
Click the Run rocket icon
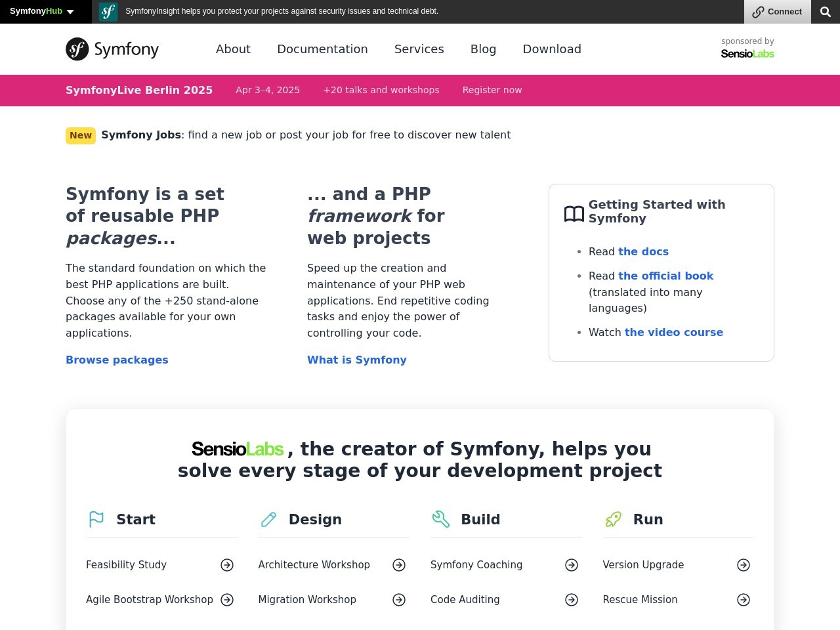point(613,519)
